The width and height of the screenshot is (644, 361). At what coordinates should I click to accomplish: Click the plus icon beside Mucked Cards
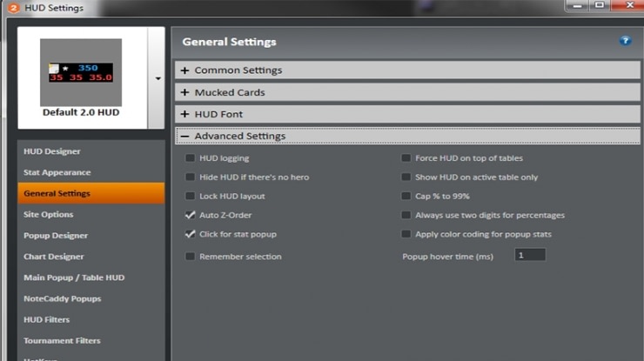pyautogui.click(x=184, y=92)
